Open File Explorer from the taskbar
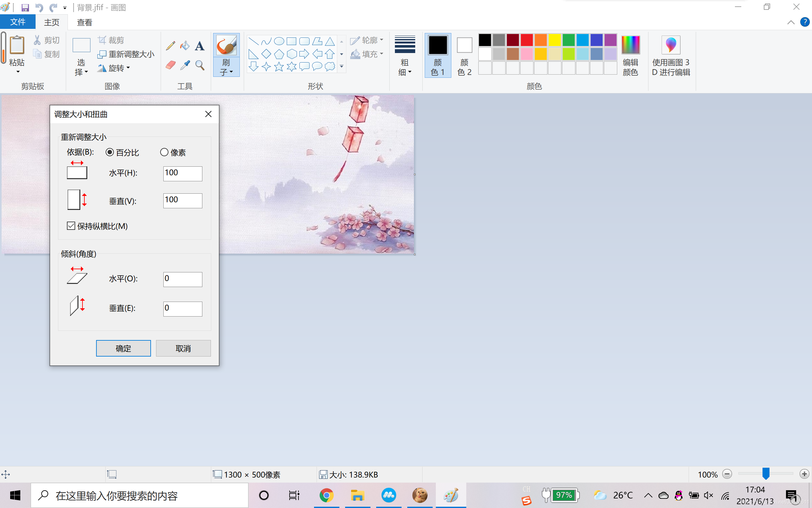Viewport: 812px width, 508px height. (357, 495)
